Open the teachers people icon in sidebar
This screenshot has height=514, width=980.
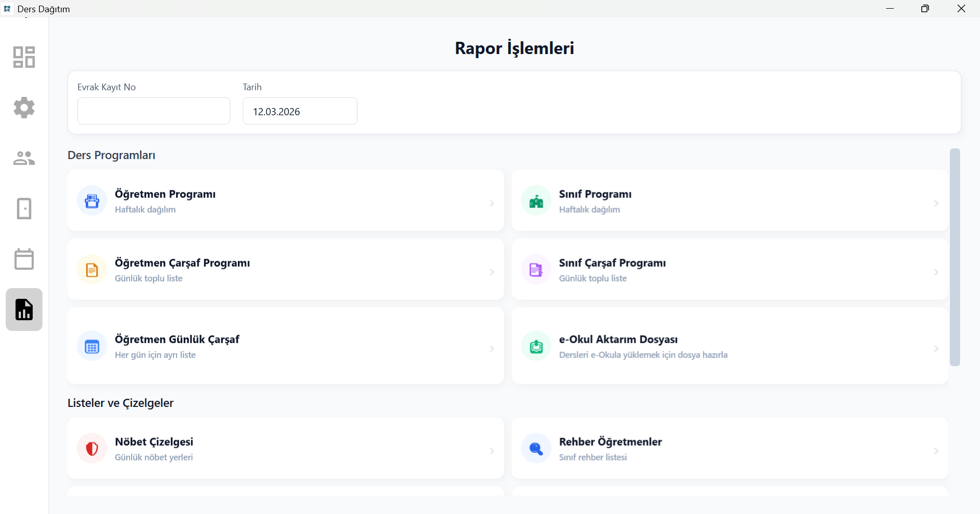(x=24, y=158)
